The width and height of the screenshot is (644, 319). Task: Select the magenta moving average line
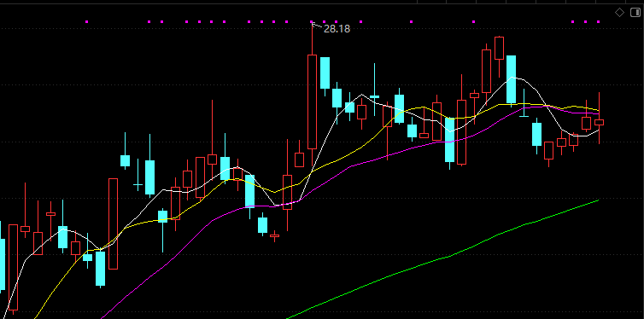349,167
